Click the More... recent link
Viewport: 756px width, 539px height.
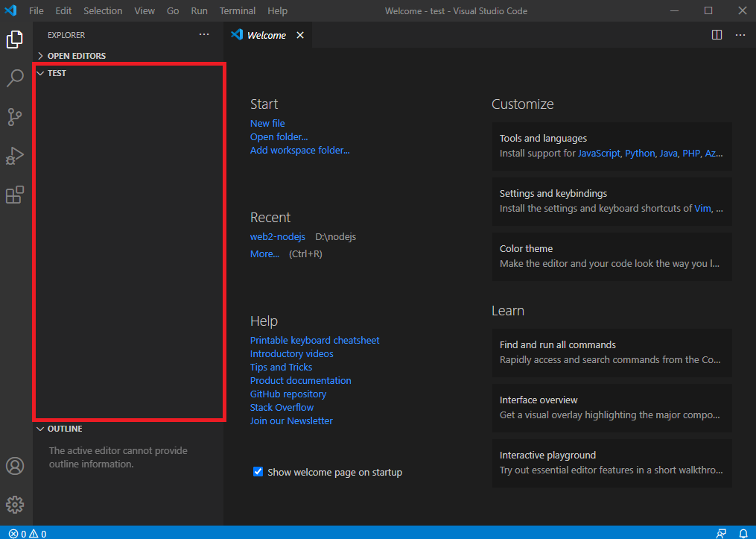264,253
